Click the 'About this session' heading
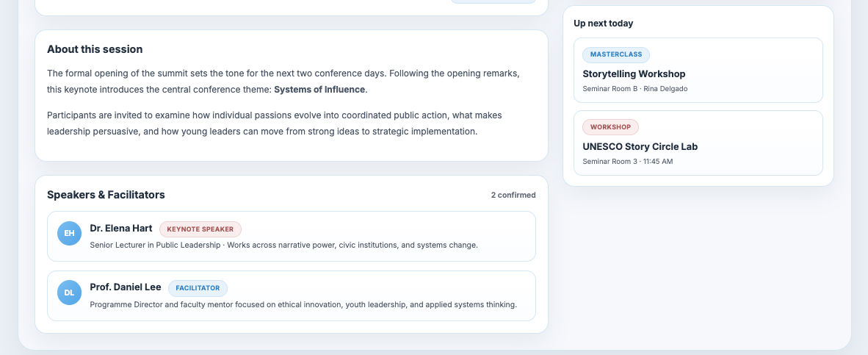This screenshot has width=868, height=355. pos(95,49)
